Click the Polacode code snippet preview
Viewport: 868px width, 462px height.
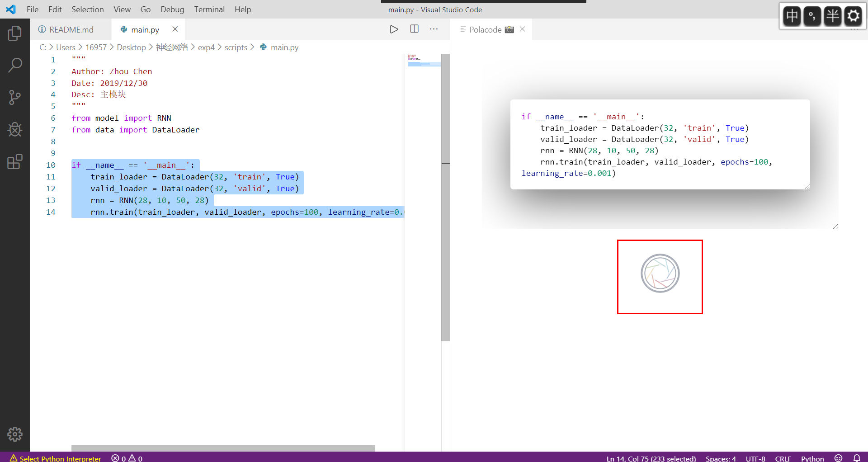pyautogui.click(x=660, y=145)
